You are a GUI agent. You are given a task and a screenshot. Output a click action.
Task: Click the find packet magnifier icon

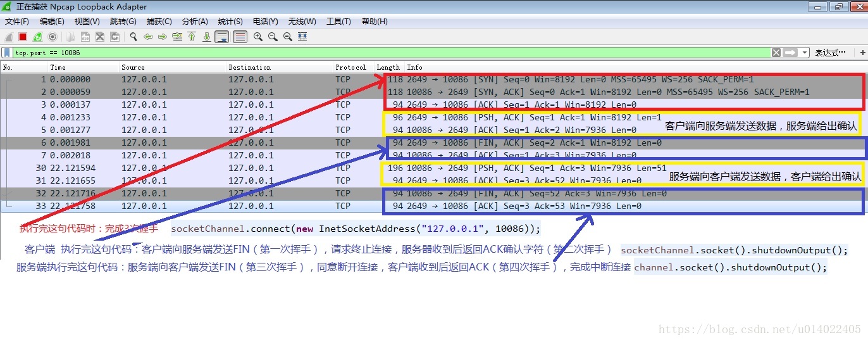coord(133,37)
